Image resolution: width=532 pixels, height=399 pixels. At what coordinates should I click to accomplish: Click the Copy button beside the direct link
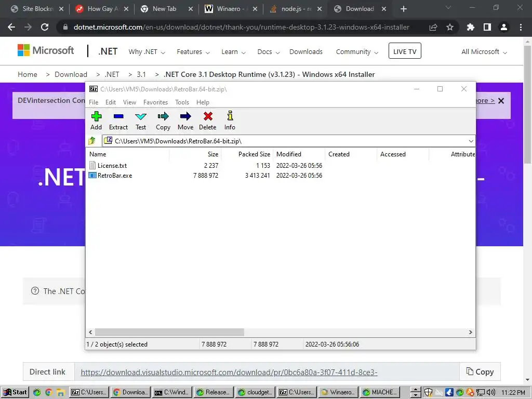tap(480, 372)
